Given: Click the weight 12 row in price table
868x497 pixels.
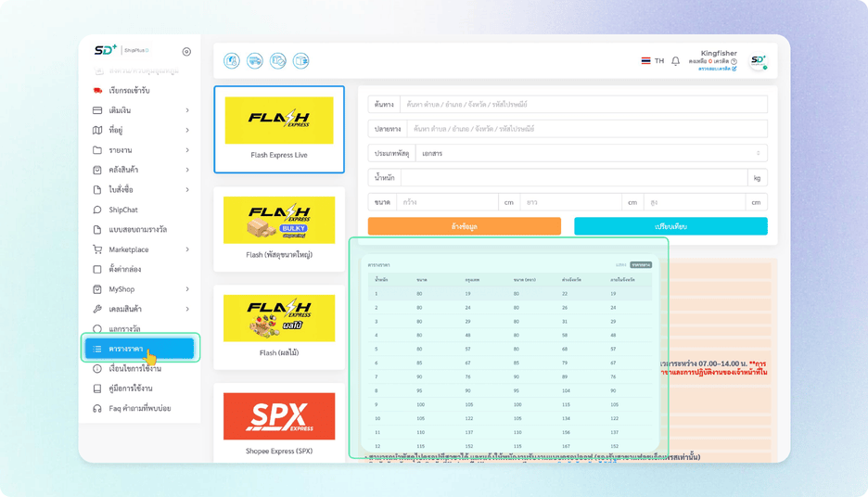Looking at the screenshot, I should [510, 446].
